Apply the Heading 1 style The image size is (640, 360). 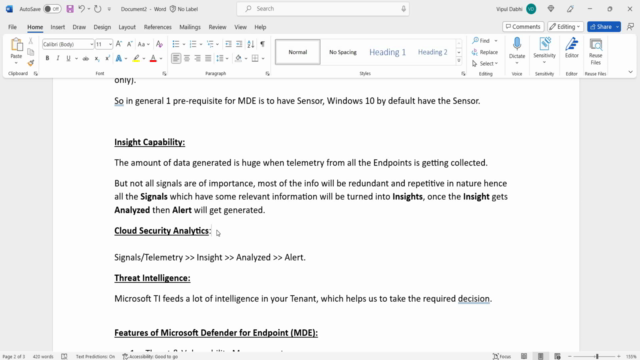point(387,52)
